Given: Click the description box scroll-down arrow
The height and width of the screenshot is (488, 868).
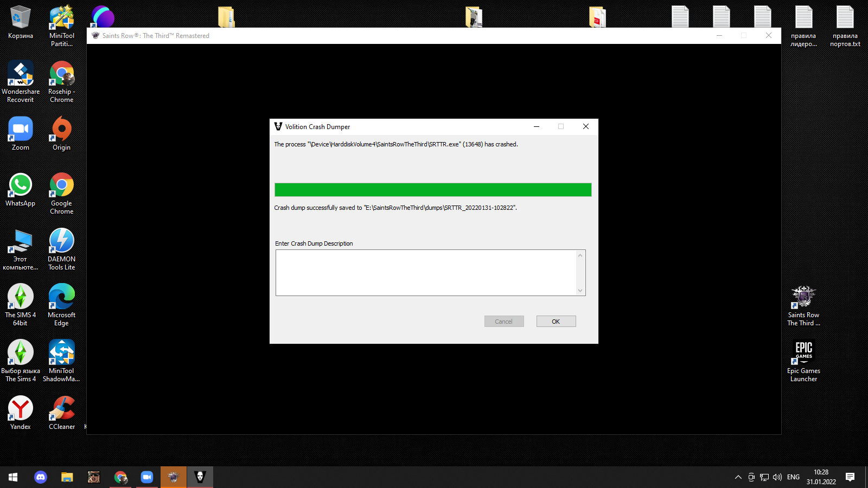Looking at the screenshot, I should (580, 291).
